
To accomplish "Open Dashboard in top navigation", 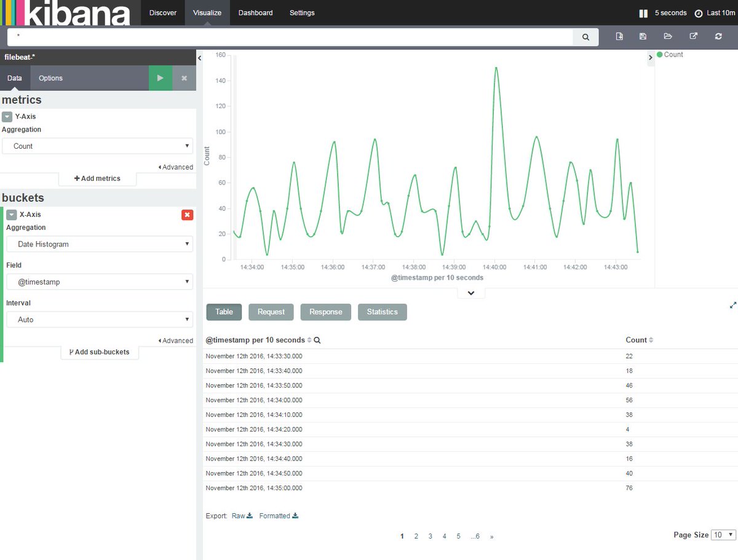I will point(255,13).
